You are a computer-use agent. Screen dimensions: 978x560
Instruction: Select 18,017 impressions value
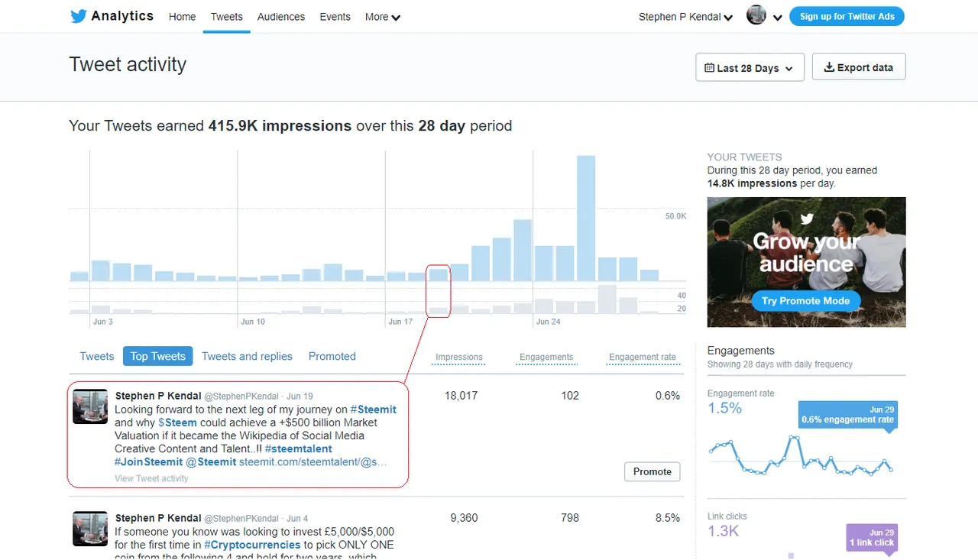[461, 396]
